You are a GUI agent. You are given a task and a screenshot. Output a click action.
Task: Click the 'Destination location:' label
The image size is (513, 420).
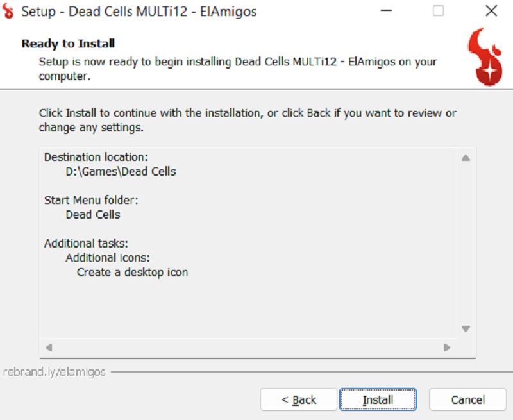pyautogui.click(x=96, y=157)
